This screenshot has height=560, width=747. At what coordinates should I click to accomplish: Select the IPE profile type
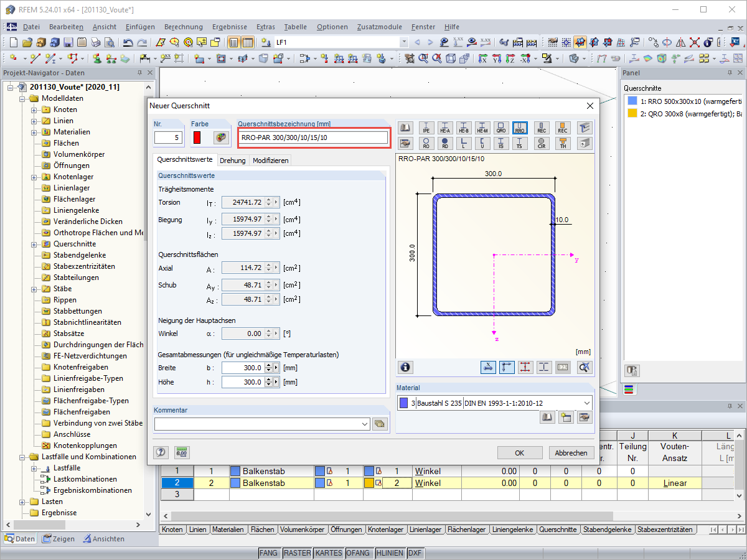click(426, 128)
